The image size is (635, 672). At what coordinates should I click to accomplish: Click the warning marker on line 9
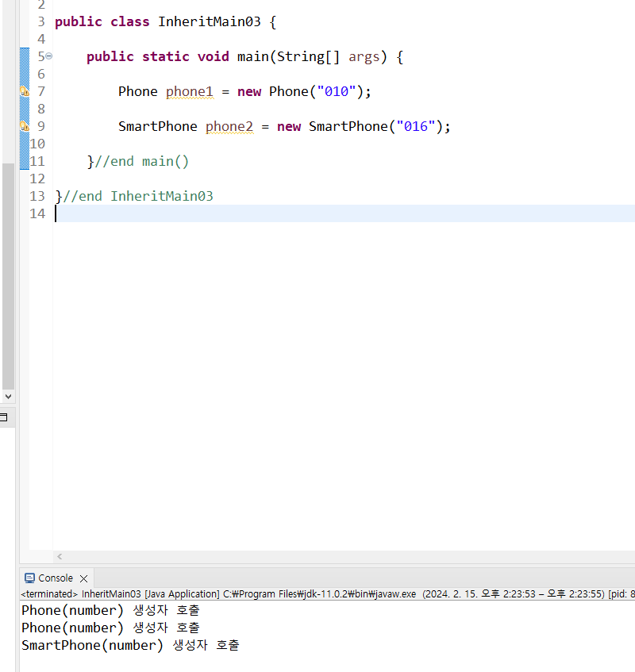click(25, 126)
